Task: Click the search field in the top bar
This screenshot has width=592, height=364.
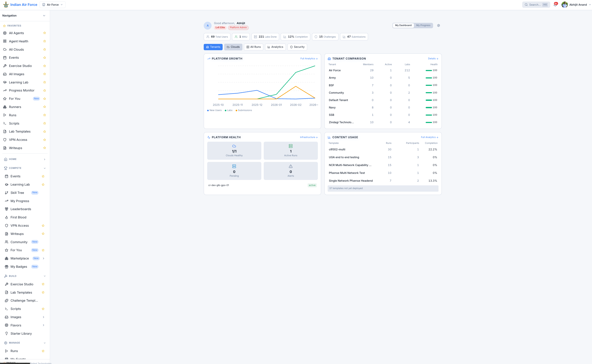Action: [536, 5]
